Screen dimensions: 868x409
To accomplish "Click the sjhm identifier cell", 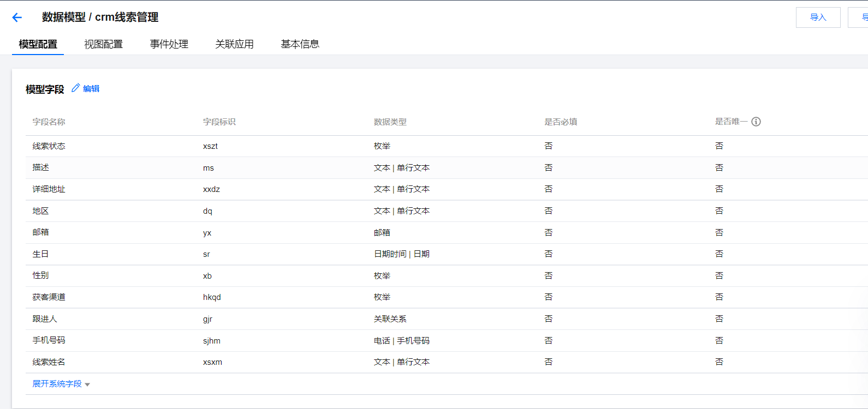I will click(x=212, y=341).
